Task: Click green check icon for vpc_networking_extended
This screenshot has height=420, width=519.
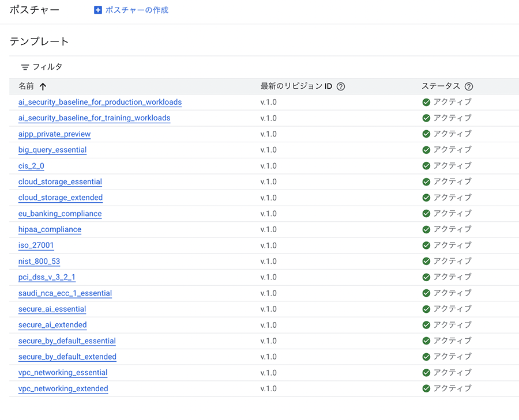Action: pos(426,388)
